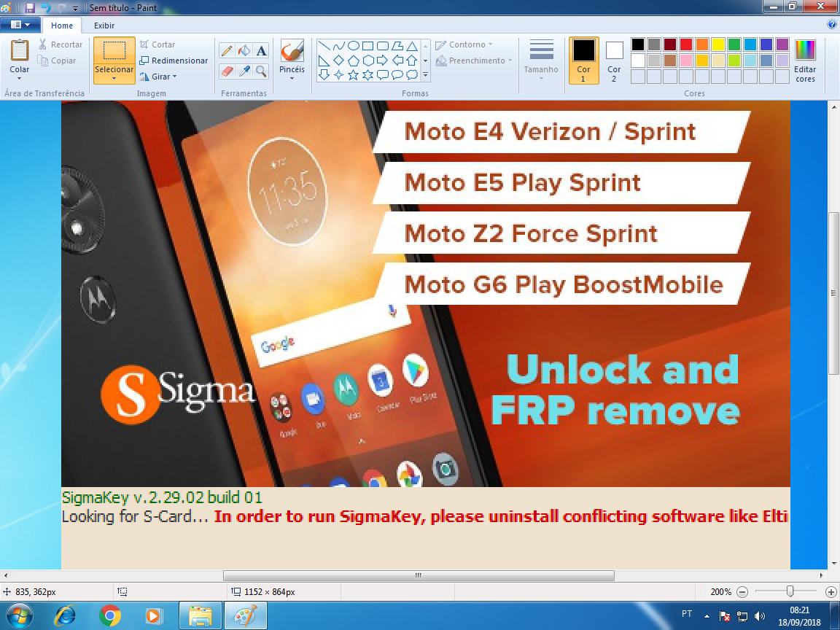
Task: Choose the rectangle shape
Action: tap(367, 46)
